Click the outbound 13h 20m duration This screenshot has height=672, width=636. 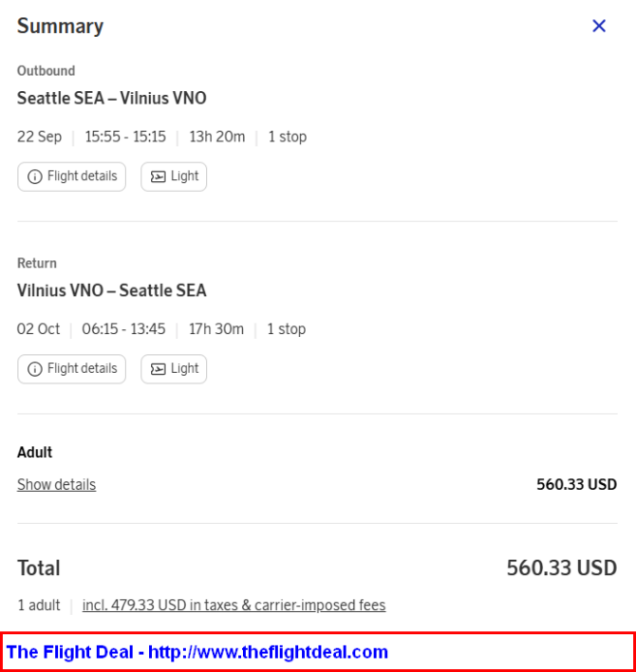(x=216, y=137)
